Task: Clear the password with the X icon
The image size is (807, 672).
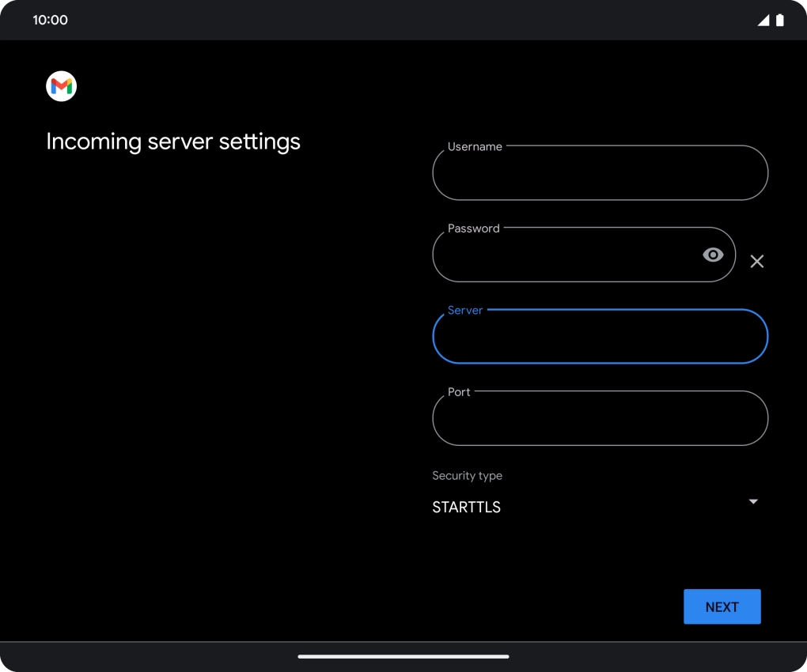Action: tap(756, 262)
